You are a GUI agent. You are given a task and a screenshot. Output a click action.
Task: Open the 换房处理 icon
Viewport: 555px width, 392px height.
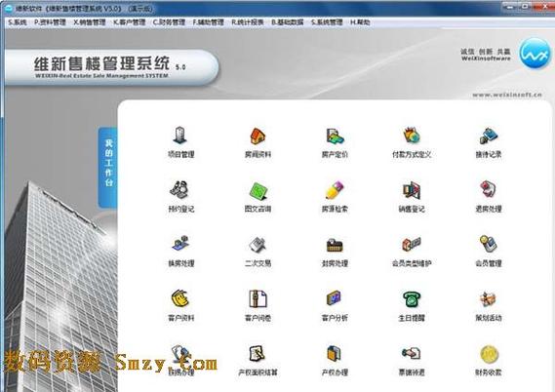click(180, 244)
